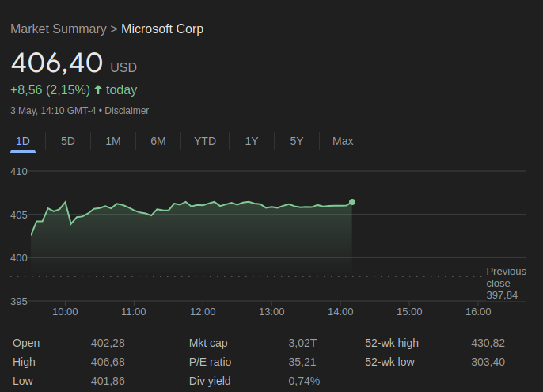
Task: Click the current price marker dot on chart
Action: point(352,202)
